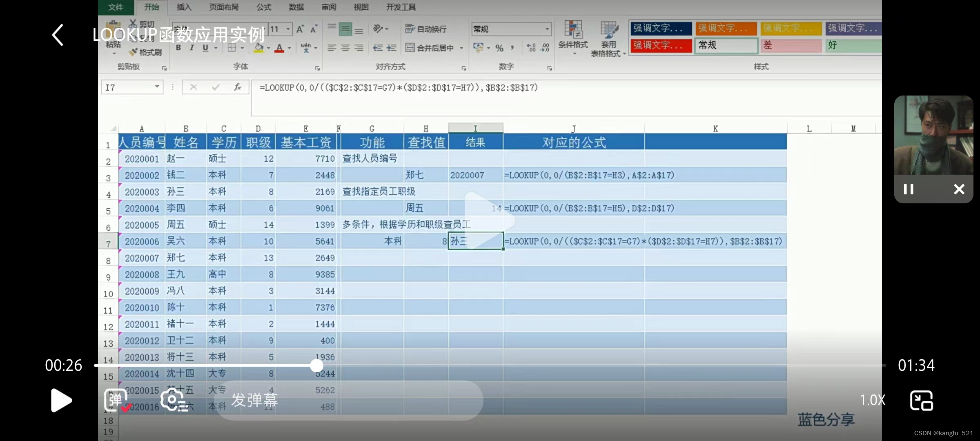Apply the 差 (bad) cell style
This screenshot has height=441, width=980.
(791, 45)
